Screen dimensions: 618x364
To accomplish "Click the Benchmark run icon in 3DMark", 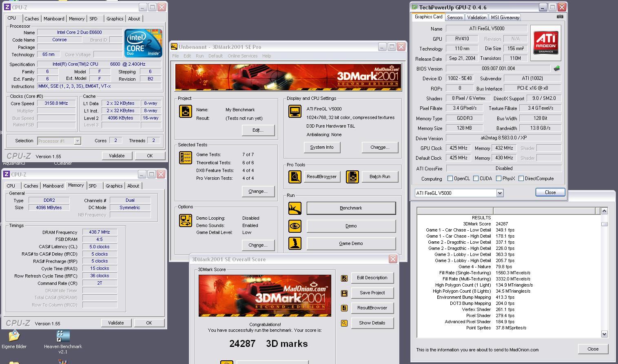I will point(295,208).
